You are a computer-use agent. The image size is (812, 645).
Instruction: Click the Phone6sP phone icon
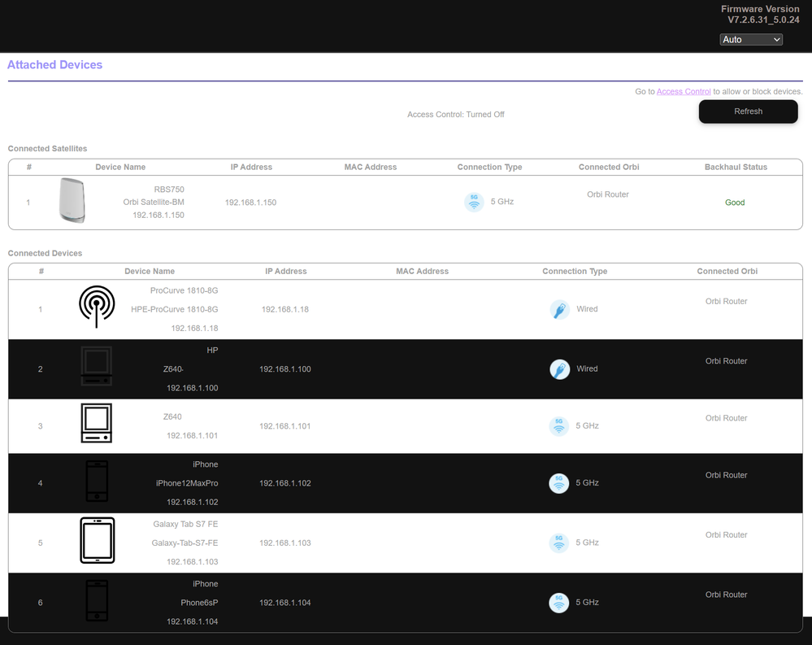[x=96, y=601]
